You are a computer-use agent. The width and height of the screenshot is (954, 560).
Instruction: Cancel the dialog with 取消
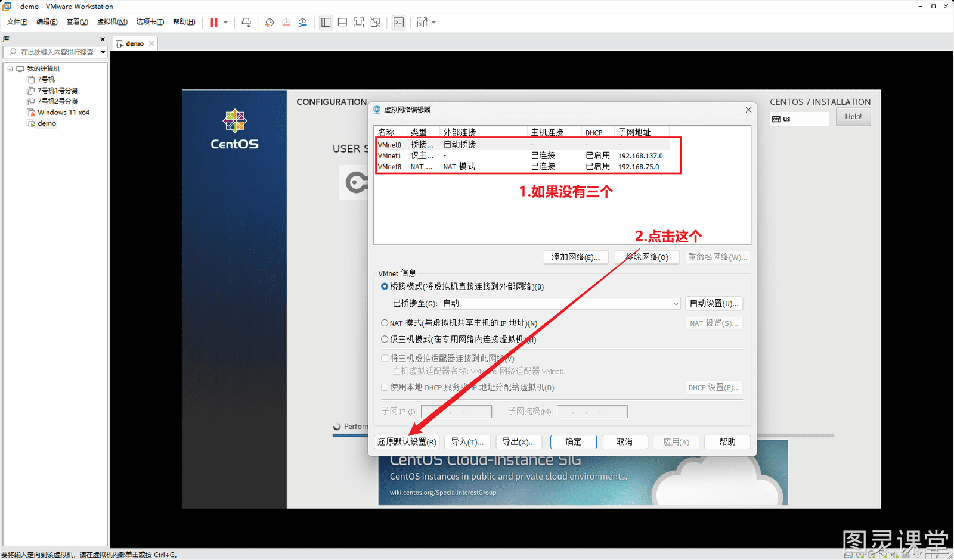[x=624, y=442]
